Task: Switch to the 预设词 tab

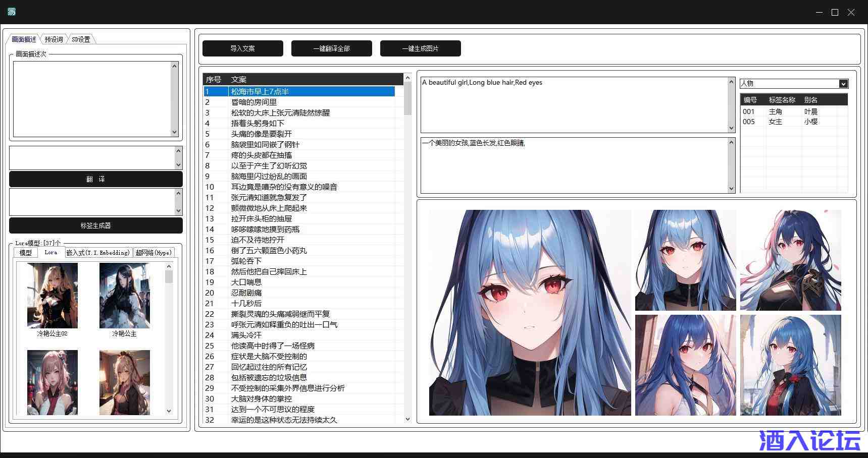Action: coord(54,39)
